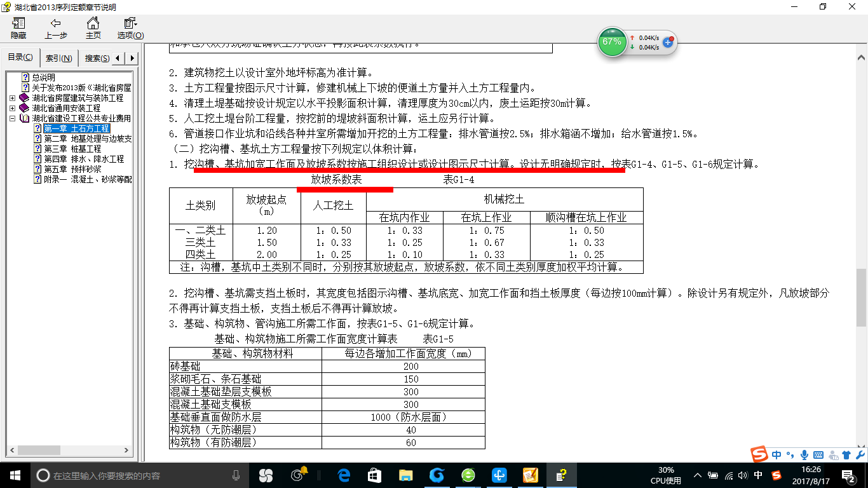Click the 放坡系数表 table title

pyautogui.click(x=336, y=180)
